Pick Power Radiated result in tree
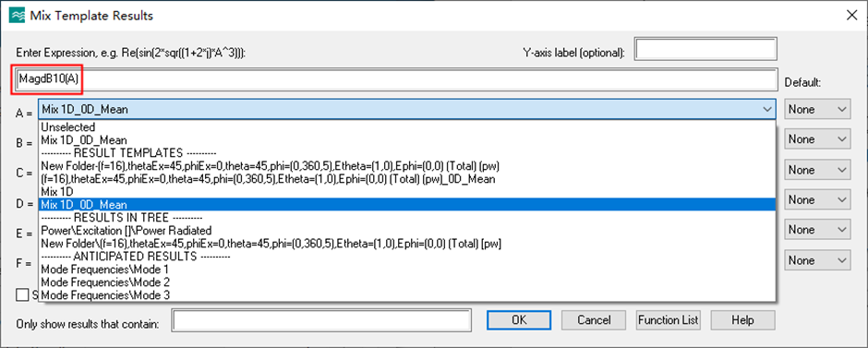 coord(127,230)
